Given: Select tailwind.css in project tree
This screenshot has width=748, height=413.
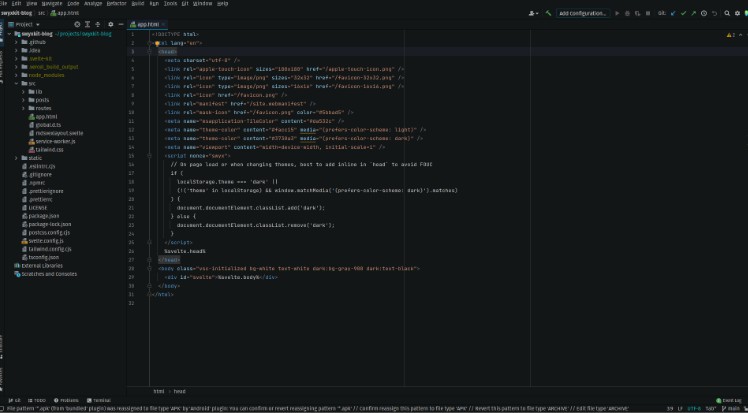Looking at the screenshot, I should pyautogui.click(x=46, y=149).
